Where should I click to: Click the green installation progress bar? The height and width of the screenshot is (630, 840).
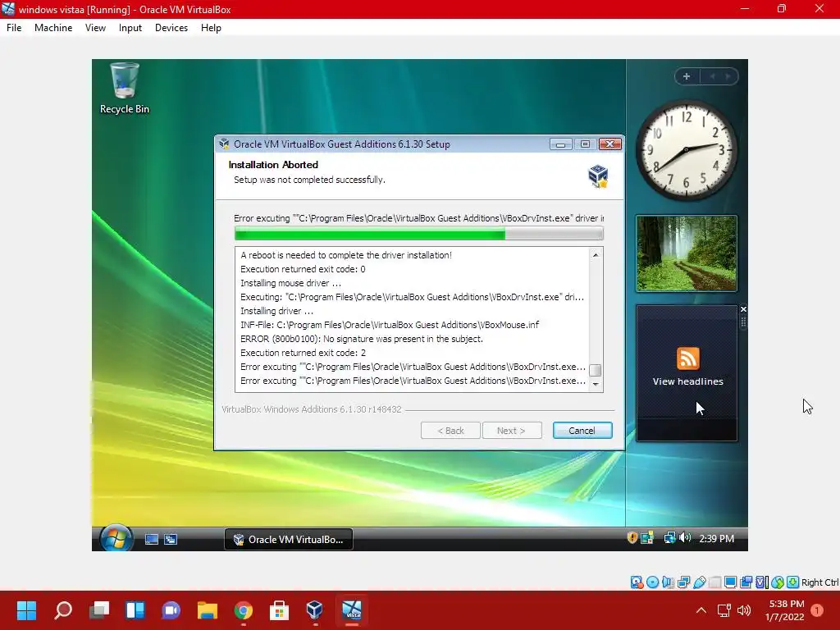tap(419, 233)
